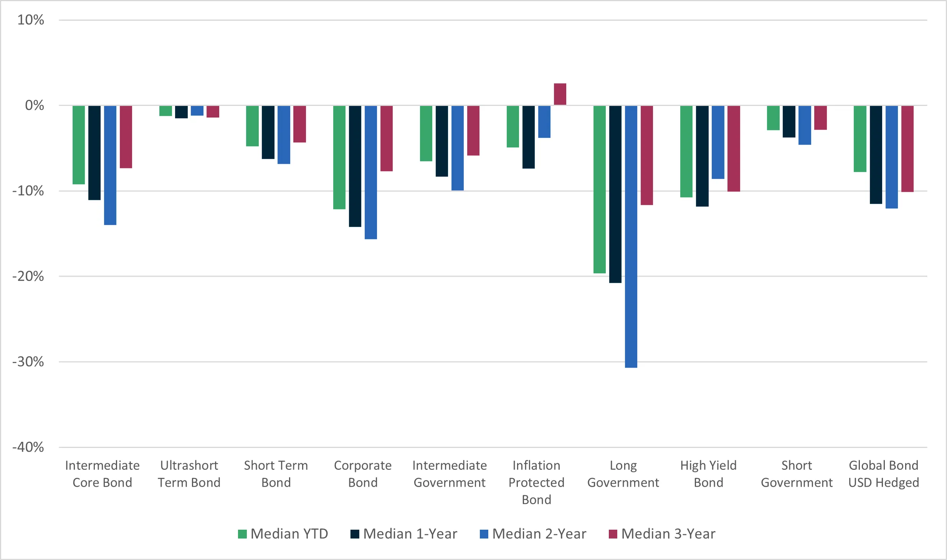Click the -40% vertical axis label
947x560 pixels.
[28, 447]
